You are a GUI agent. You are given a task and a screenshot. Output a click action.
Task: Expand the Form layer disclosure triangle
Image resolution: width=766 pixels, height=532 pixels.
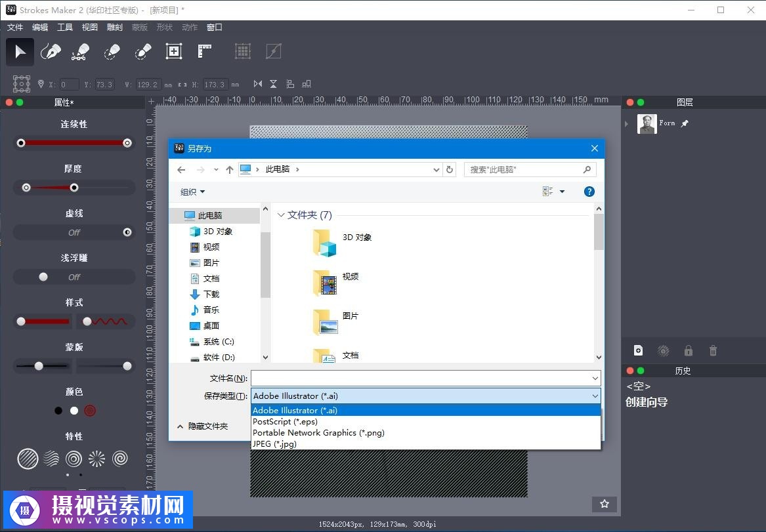coord(627,123)
